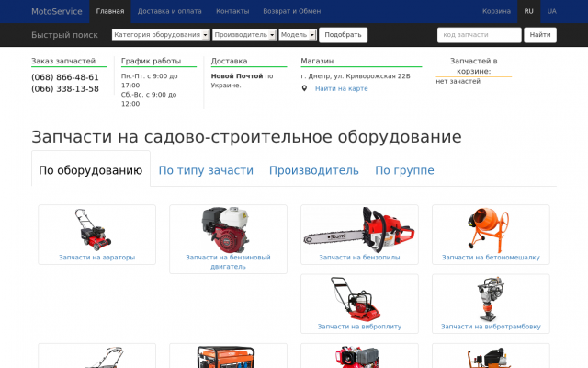Viewport: 588px width, 368px height.
Task: Click the vibro rammer image
Action: pyautogui.click(x=490, y=299)
